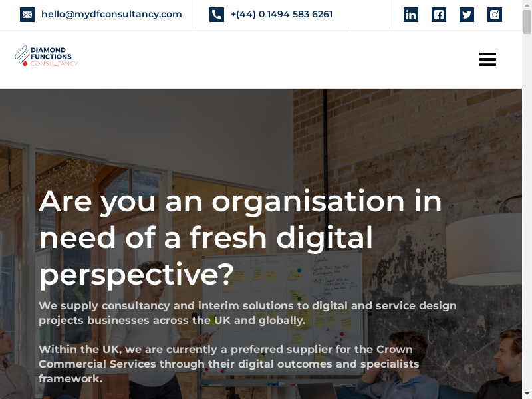Click the paragraph about Crown Commercial Services
The image size is (532, 399).
[x=229, y=364]
